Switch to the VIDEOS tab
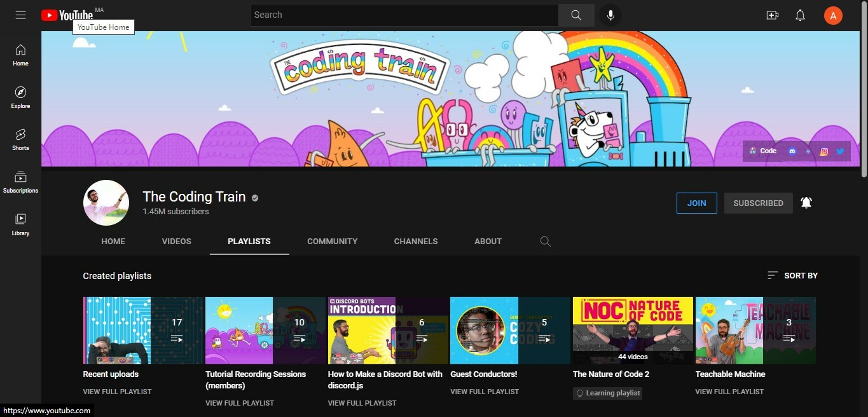868x417 pixels. pyautogui.click(x=176, y=242)
